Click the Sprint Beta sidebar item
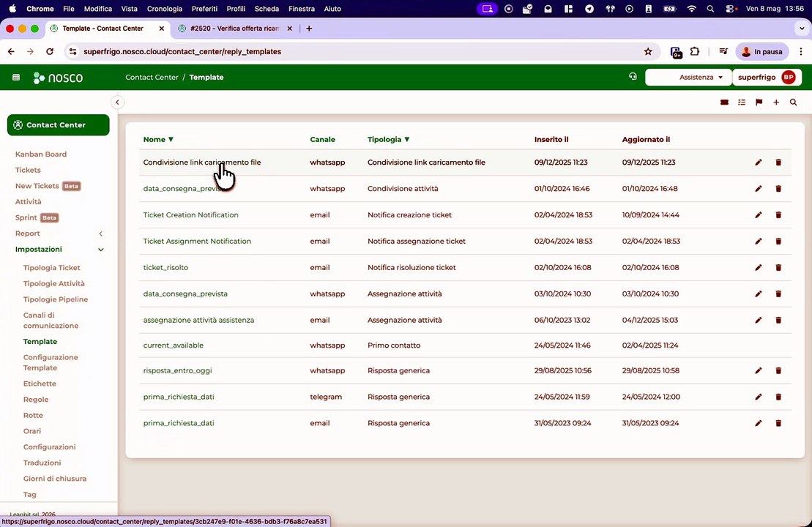The width and height of the screenshot is (812, 527). (37, 217)
